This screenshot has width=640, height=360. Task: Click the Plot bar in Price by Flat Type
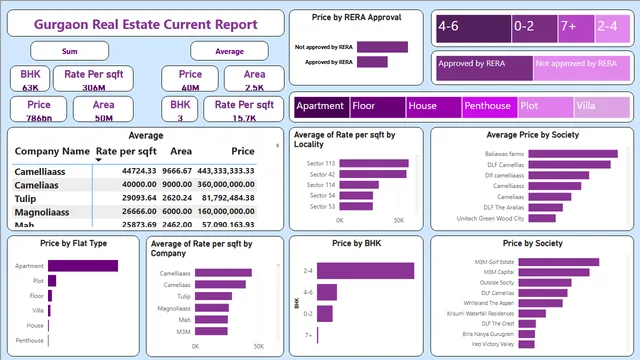(x=52, y=281)
